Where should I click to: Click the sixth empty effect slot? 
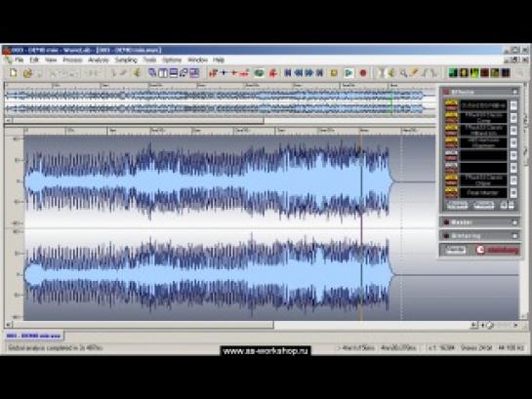tap(483, 168)
